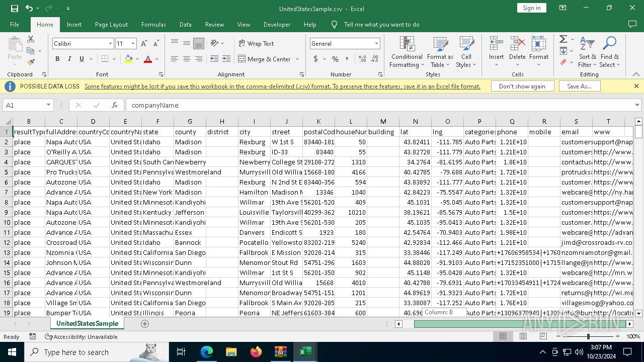Viewport: 644px width, 362px height.
Task: Expand the Merge & Center options arrow
Action: tap(297, 59)
